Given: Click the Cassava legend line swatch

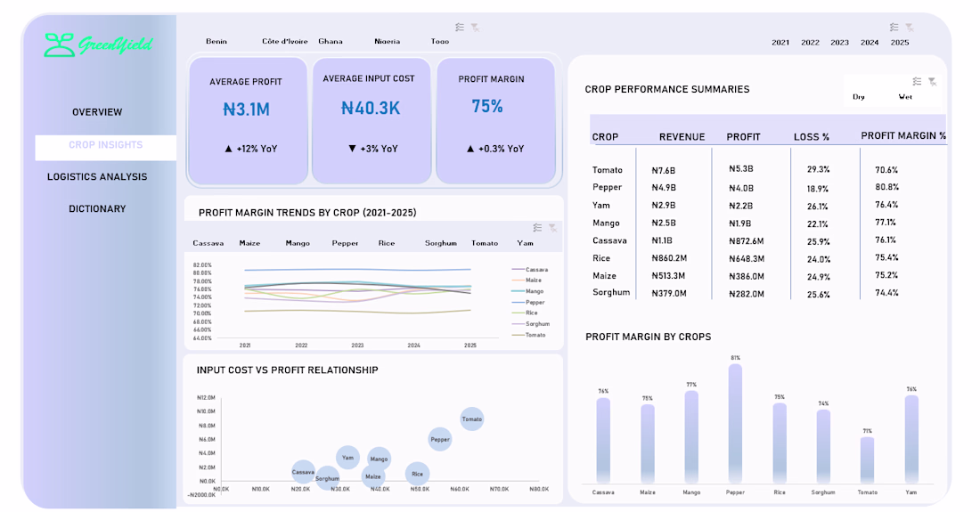Looking at the screenshot, I should (519, 270).
